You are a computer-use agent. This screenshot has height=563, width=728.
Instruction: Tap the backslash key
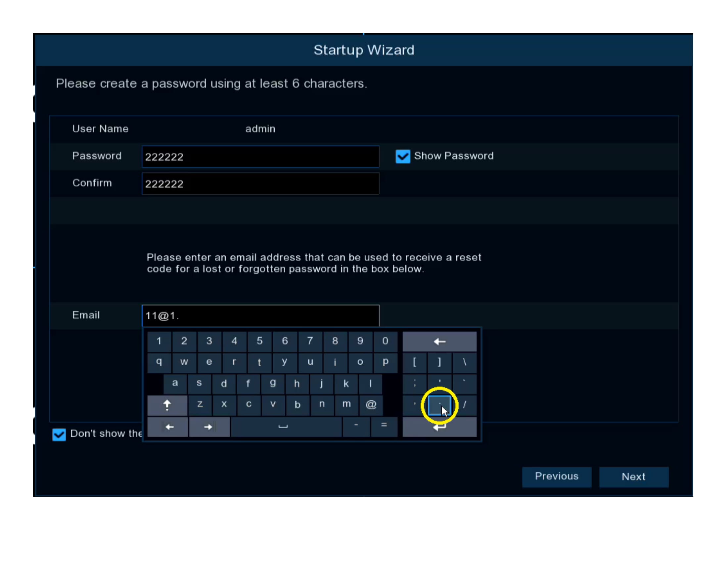(464, 362)
